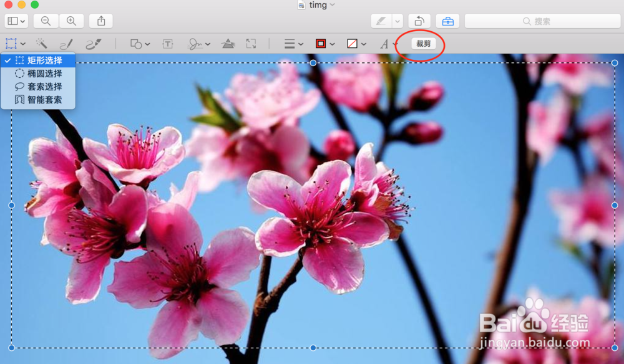The width and height of the screenshot is (624, 364).
Task: Expand the signature dropdown arrow
Action: click(208, 44)
